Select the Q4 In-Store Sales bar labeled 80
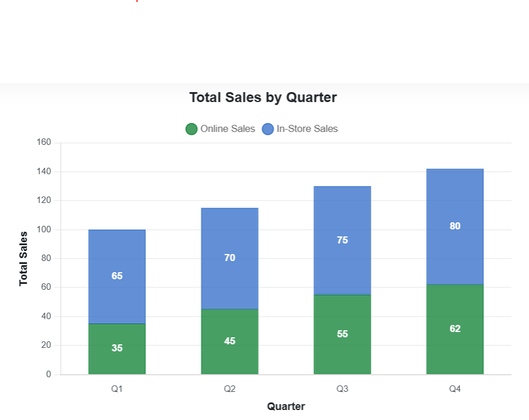 click(455, 226)
